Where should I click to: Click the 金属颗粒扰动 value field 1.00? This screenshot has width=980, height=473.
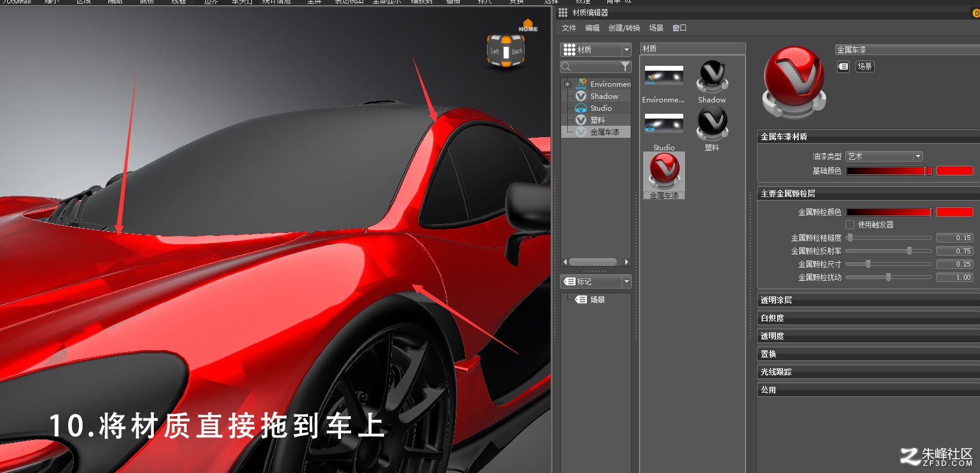(x=954, y=277)
